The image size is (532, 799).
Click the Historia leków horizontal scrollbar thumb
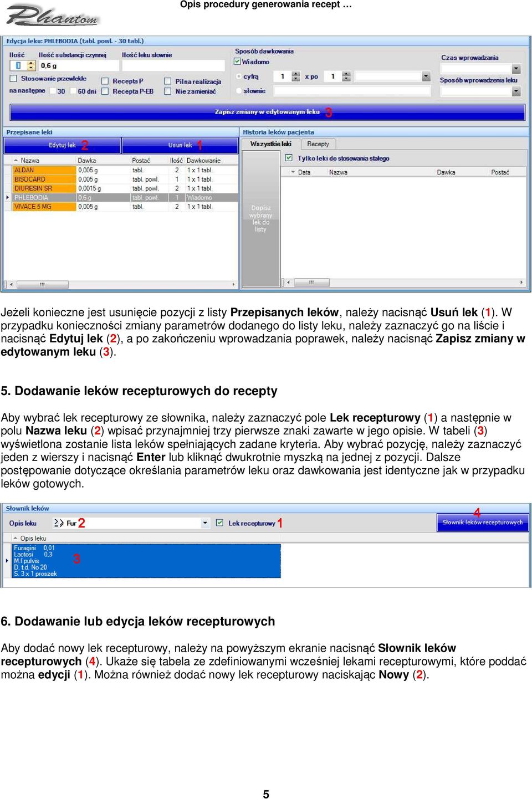pos(311,283)
